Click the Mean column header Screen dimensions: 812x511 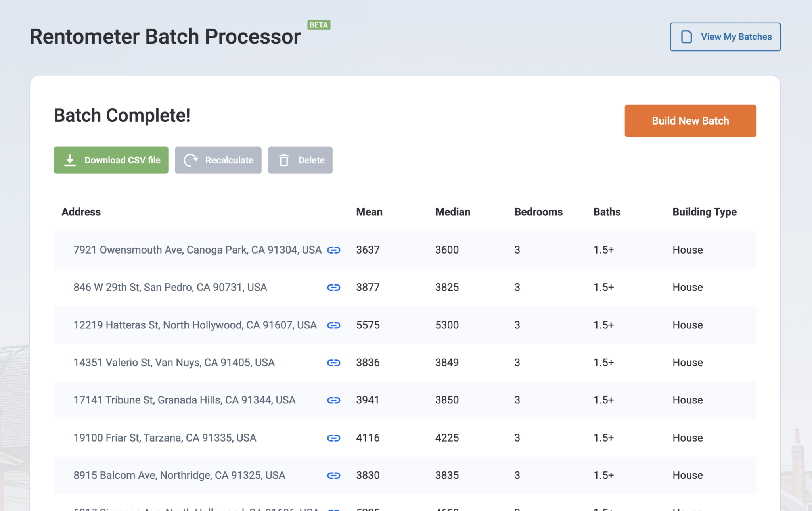[x=369, y=212]
